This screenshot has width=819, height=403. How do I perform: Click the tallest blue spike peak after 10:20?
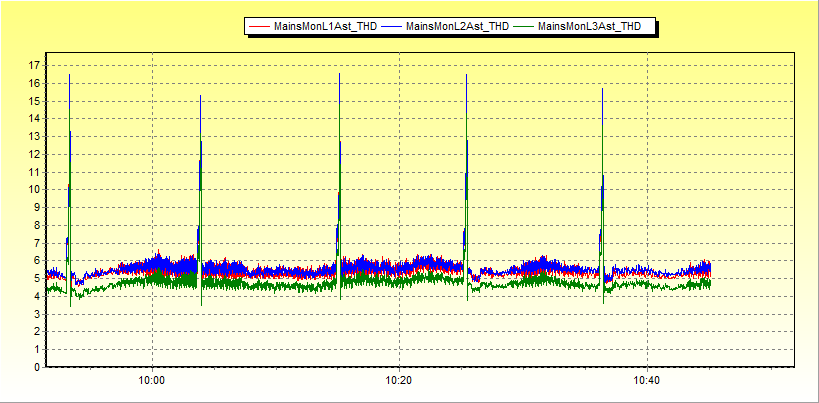tap(466, 75)
